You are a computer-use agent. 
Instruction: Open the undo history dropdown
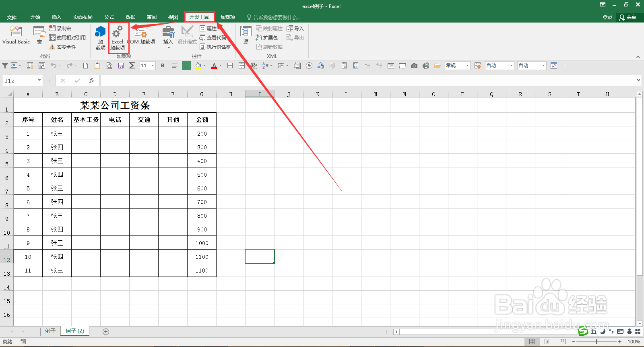click(60, 66)
